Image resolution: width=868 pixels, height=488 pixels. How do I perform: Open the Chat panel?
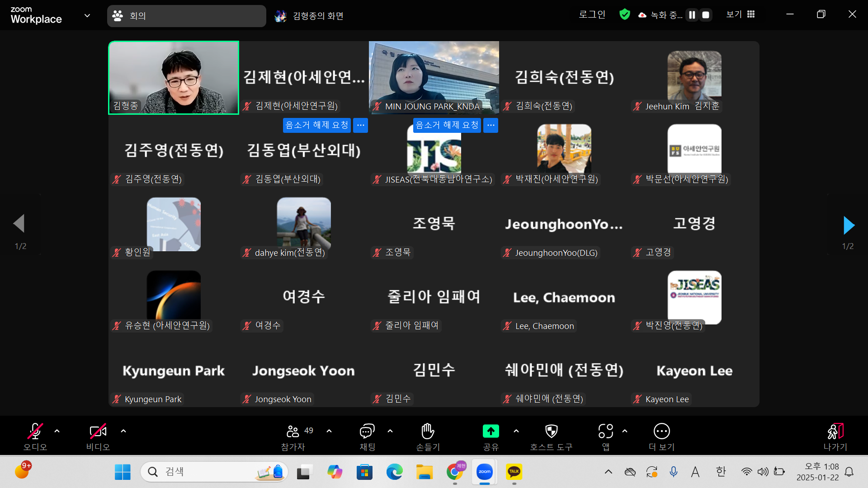pos(367,432)
